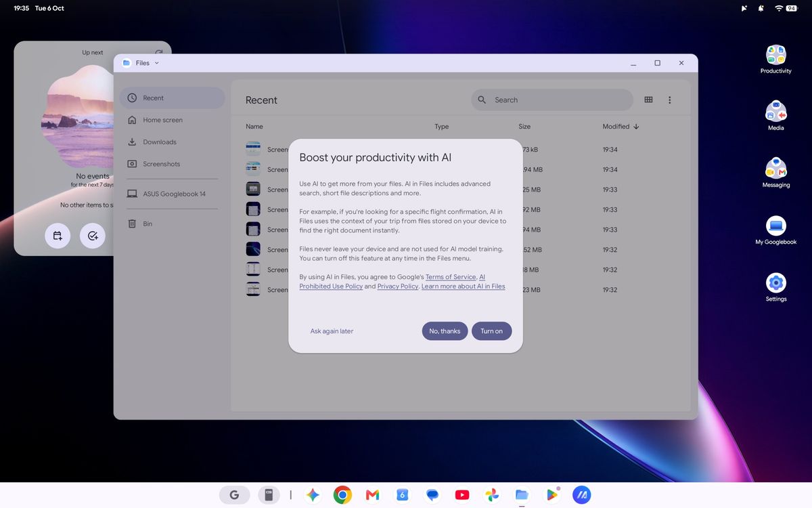Click the search magnifier icon
This screenshot has height=508, width=812.
[x=482, y=100]
